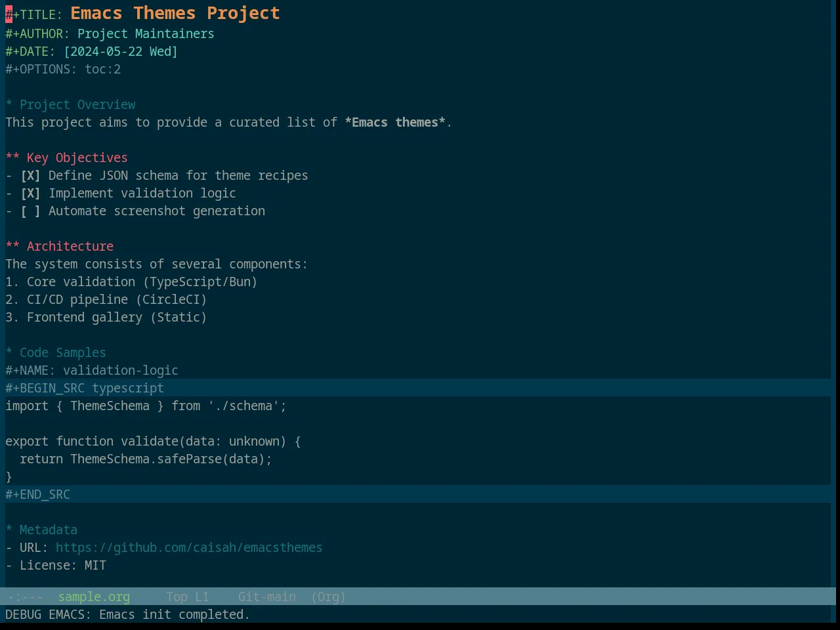
Task: Click the closing brace of validate function
Action: pos(9,477)
